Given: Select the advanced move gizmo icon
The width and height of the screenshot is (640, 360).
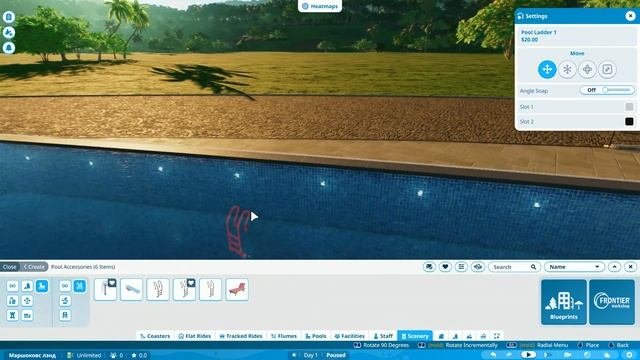Looking at the screenshot, I should [587, 69].
